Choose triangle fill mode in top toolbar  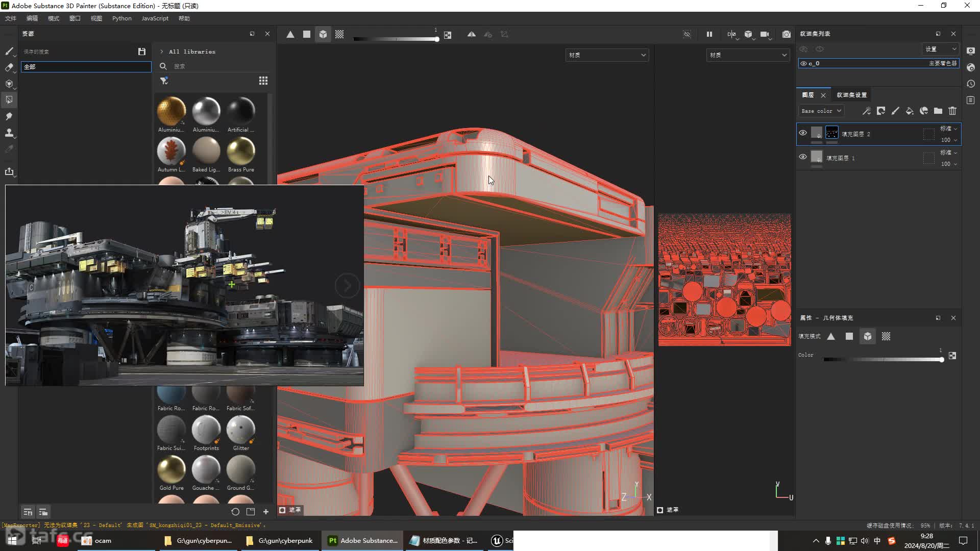pyautogui.click(x=290, y=34)
